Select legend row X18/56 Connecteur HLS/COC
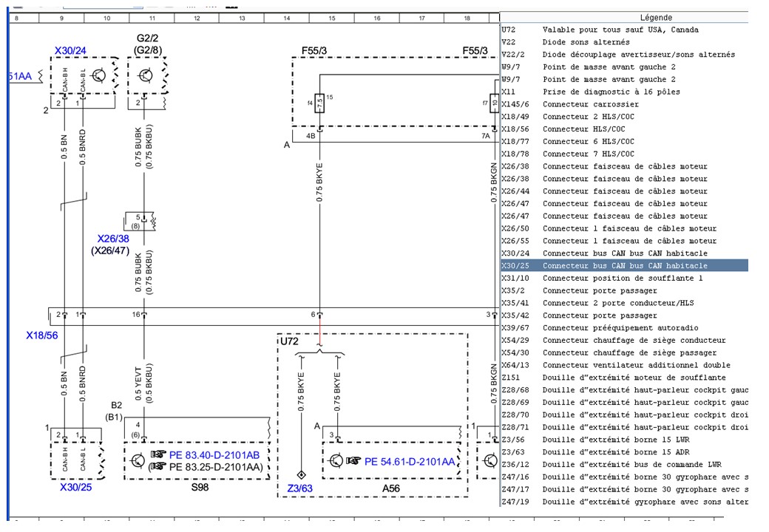 [x=624, y=129]
